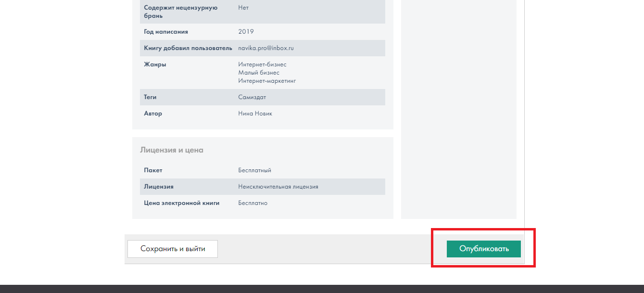Click the Жанры row label
The image size is (644, 293).
[x=155, y=64]
